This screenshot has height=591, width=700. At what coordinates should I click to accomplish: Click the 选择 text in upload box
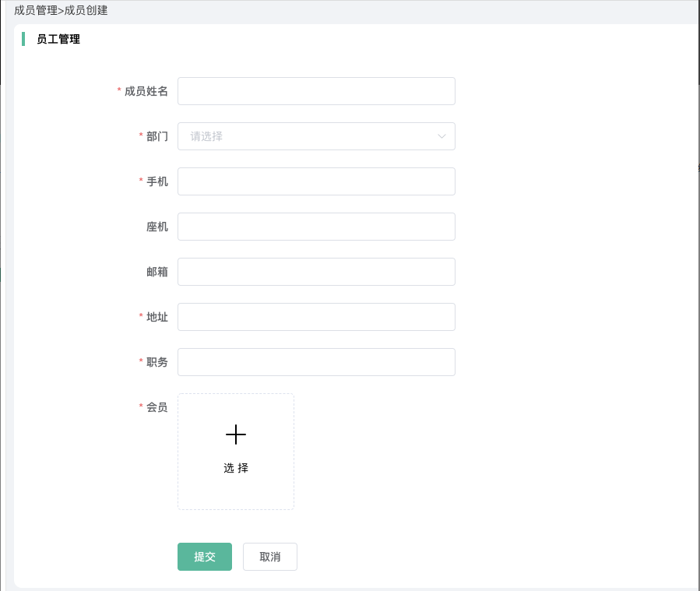click(x=236, y=468)
